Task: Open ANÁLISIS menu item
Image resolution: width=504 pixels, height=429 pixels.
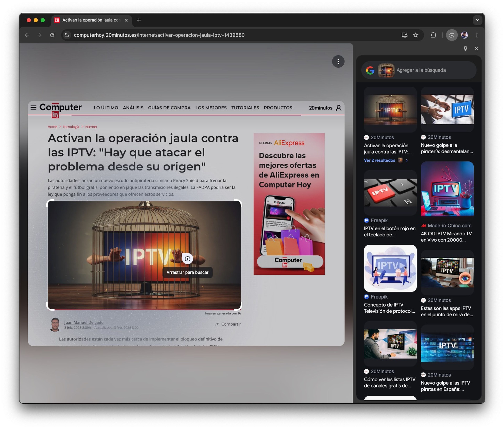Action: [x=133, y=108]
